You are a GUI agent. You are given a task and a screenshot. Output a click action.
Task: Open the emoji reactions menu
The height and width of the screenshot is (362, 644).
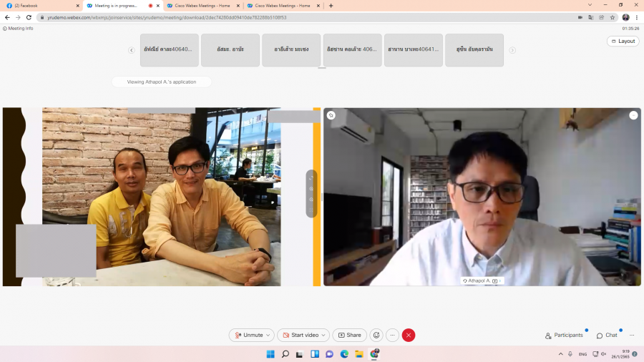click(376, 335)
